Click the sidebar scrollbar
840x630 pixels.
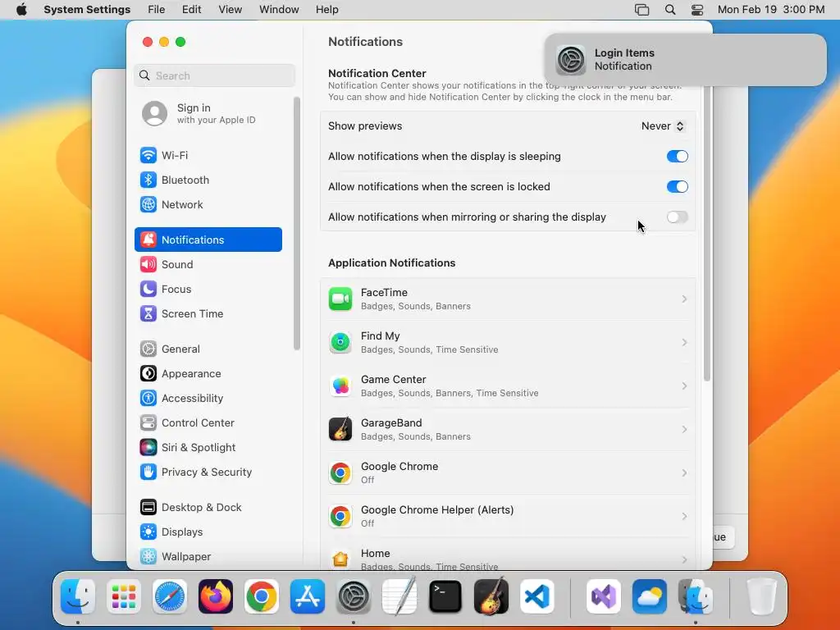pos(297,224)
